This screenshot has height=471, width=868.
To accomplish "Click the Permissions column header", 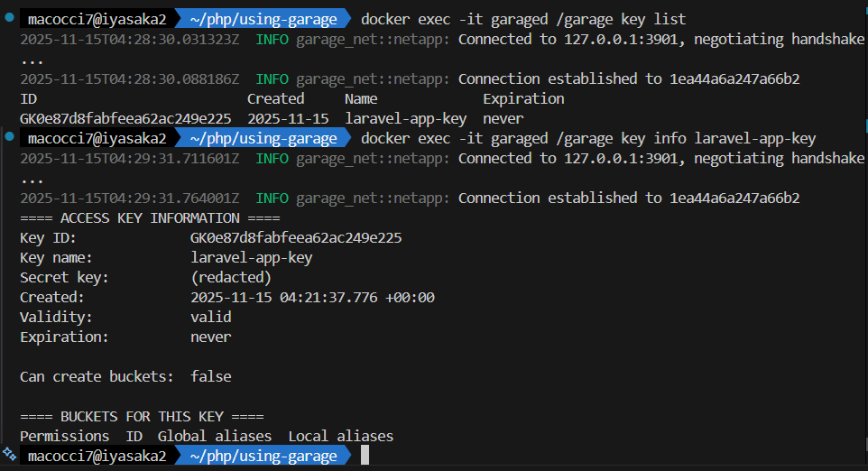I will [64, 436].
